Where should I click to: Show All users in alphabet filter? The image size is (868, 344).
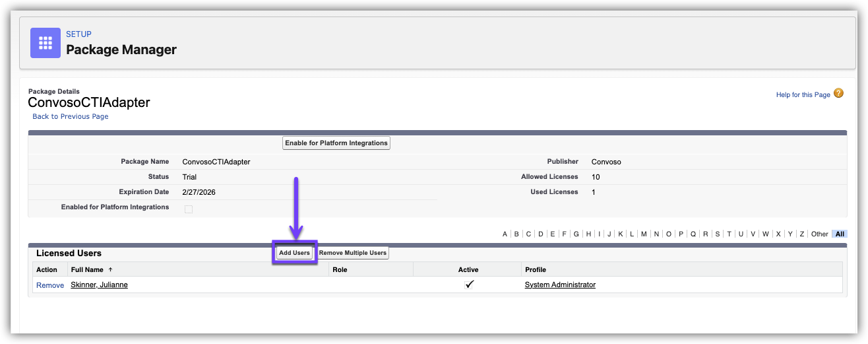pos(839,234)
